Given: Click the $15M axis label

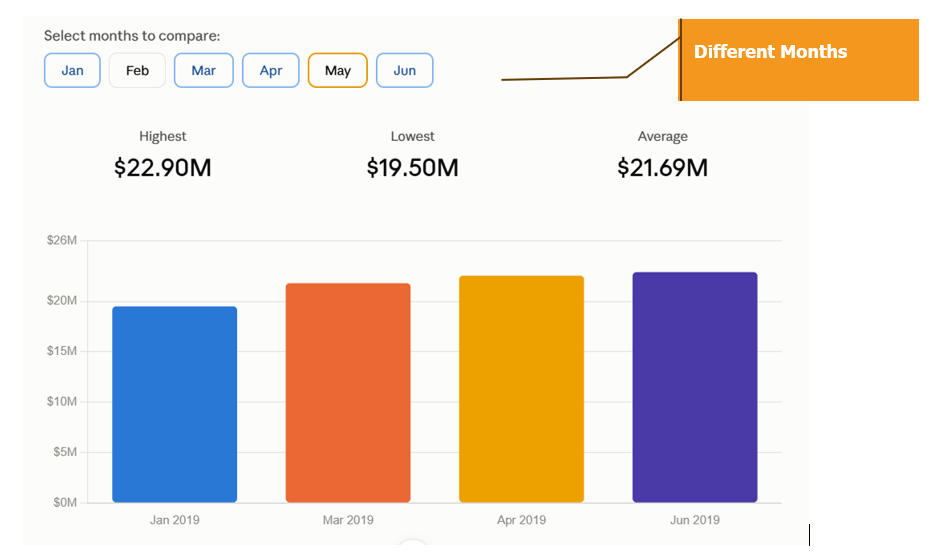Looking at the screenshot, I should [x=62, y=351].
